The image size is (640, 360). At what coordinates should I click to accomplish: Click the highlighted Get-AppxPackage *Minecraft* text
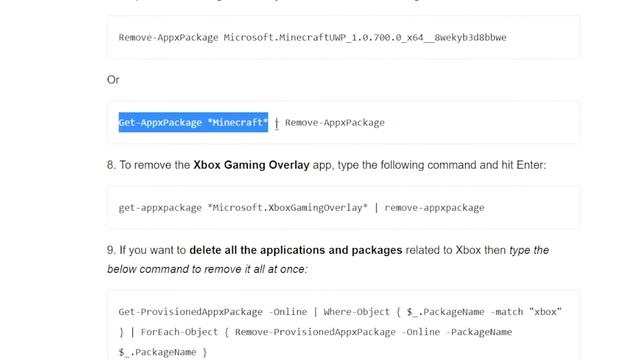[193, 122]
